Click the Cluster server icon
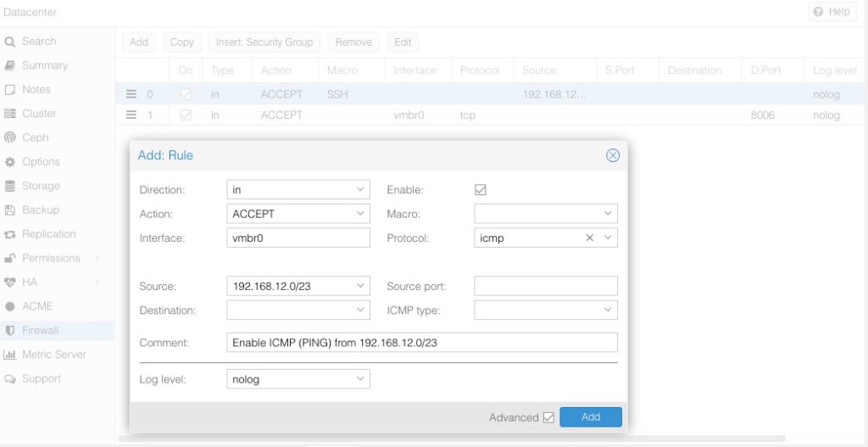The height and width of the screenshot is (447, 868). (9, 114)
